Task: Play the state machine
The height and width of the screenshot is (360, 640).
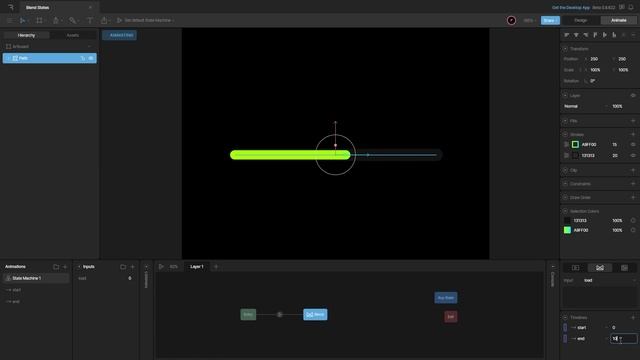Action: 161,267
